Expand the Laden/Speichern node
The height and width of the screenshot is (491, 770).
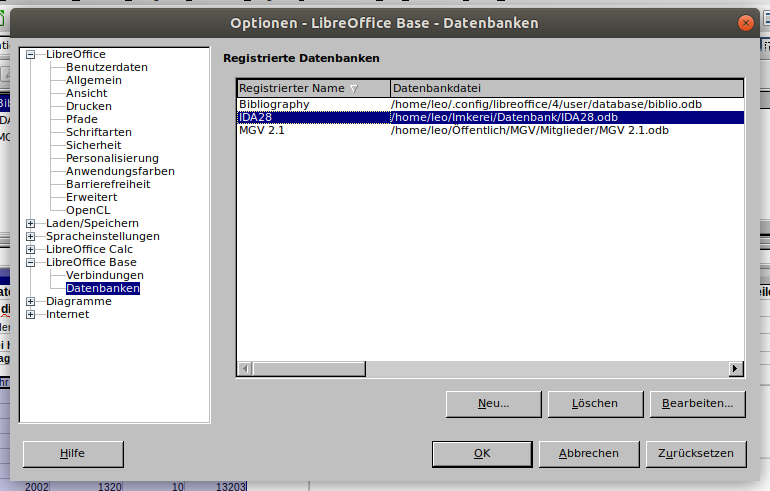coord(30,223)
